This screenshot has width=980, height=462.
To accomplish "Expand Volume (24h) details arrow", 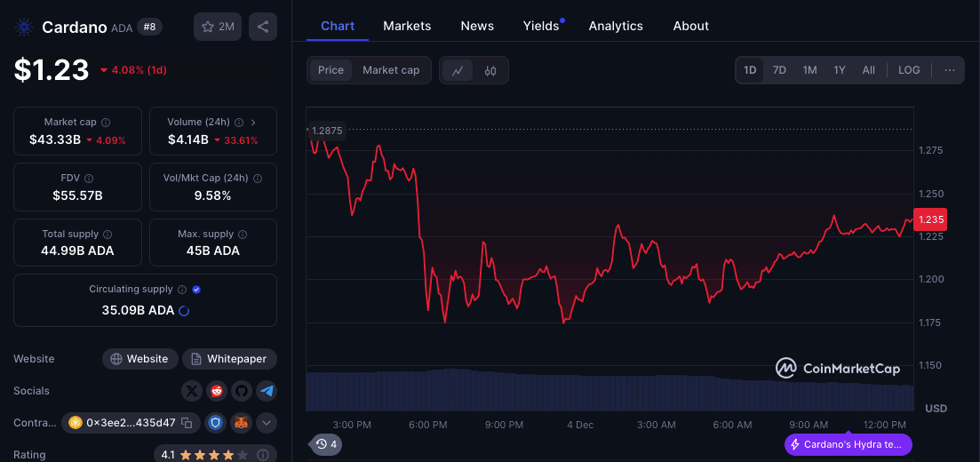I will coord(253,123).
